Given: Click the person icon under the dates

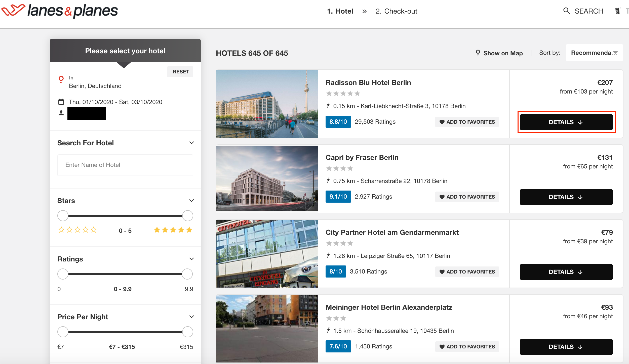Looking at the screenshot, I should point(61,113).
